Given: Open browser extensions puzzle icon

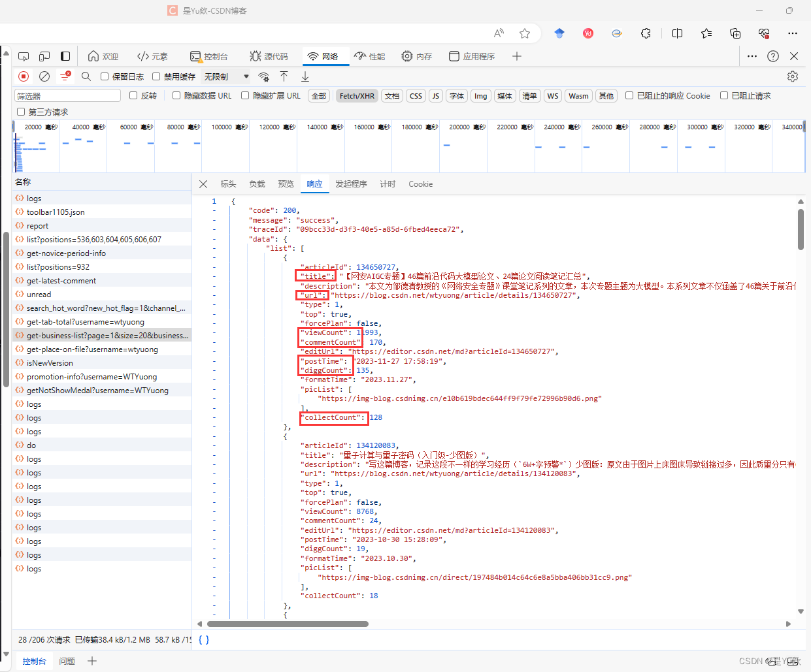Looking at the screenshot, I should [646, 33].
